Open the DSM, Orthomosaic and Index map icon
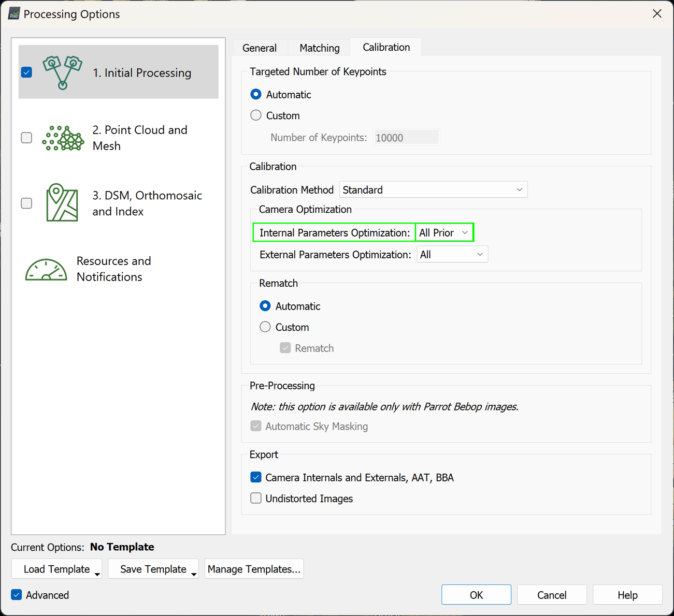This screenshot has height=616, width=674. pos(62,203)
